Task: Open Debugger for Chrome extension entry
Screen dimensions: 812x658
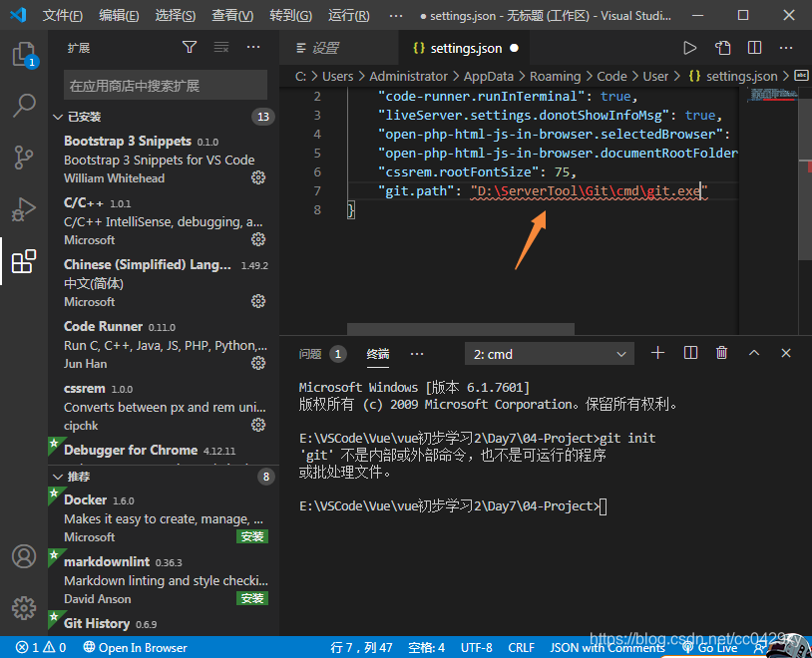Action: pyautogui.click(x=164, y=451)
